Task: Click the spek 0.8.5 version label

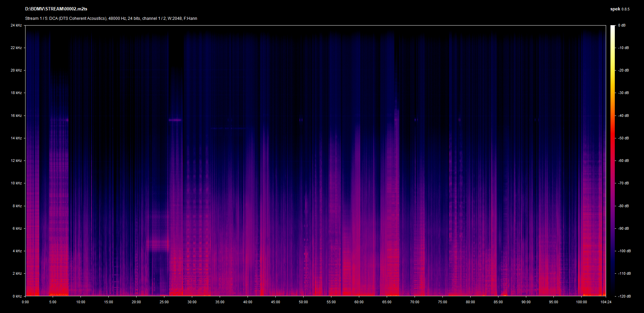Action: pos(620,9)
